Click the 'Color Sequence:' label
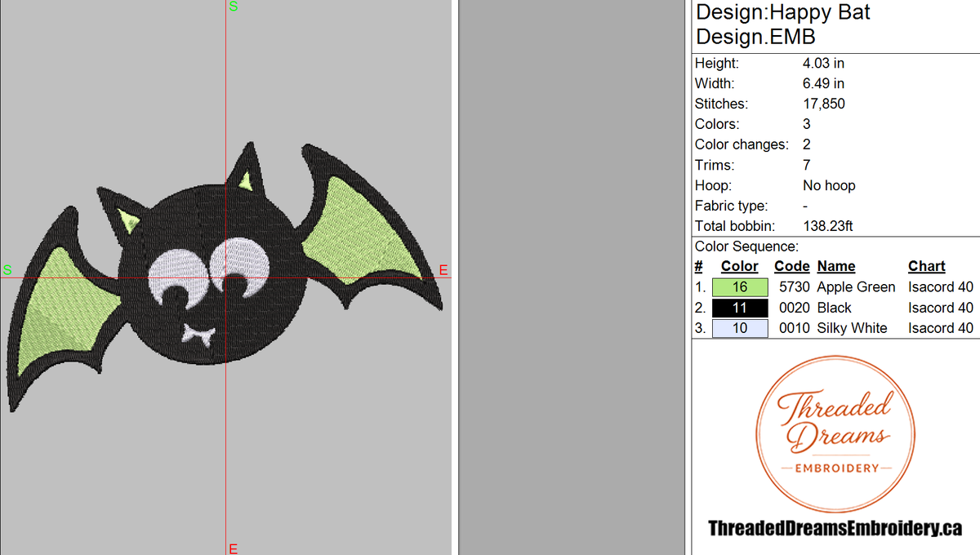The image size is (980, 555). pyautogui.click(x=746, y=246)
